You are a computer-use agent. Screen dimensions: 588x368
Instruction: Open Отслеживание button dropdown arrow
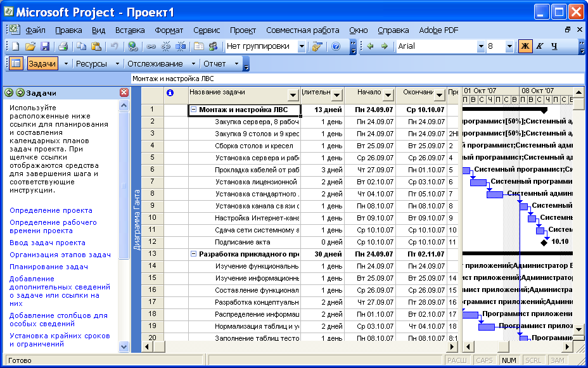pyautogui.click(x=193, y=64)
